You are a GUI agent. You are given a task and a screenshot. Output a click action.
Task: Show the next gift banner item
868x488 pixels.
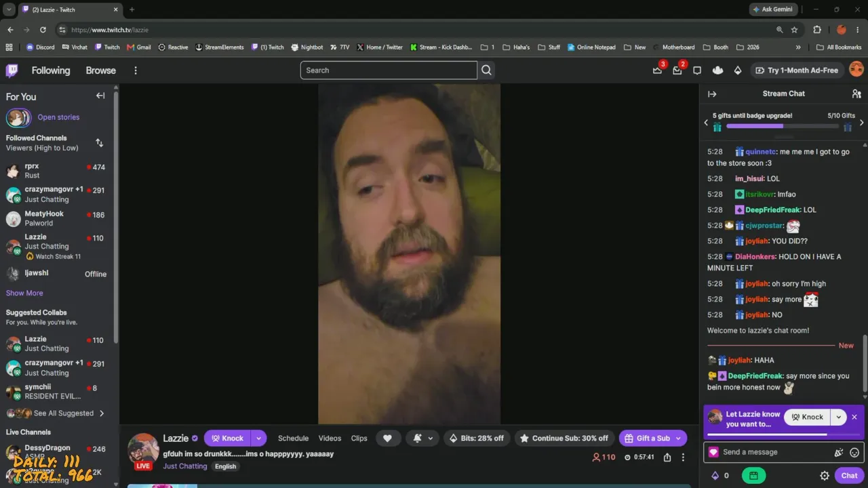click(861, 123)
